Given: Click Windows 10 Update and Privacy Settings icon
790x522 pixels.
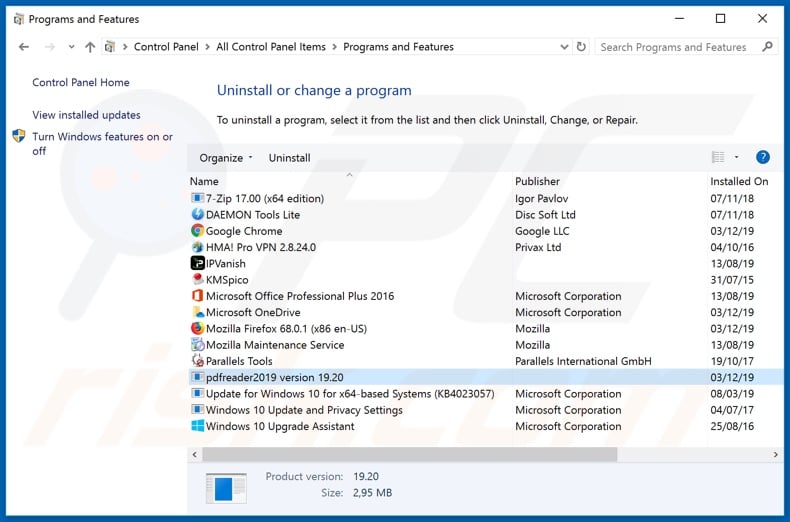Looking at the screenshot, I should tap(198, 410).
